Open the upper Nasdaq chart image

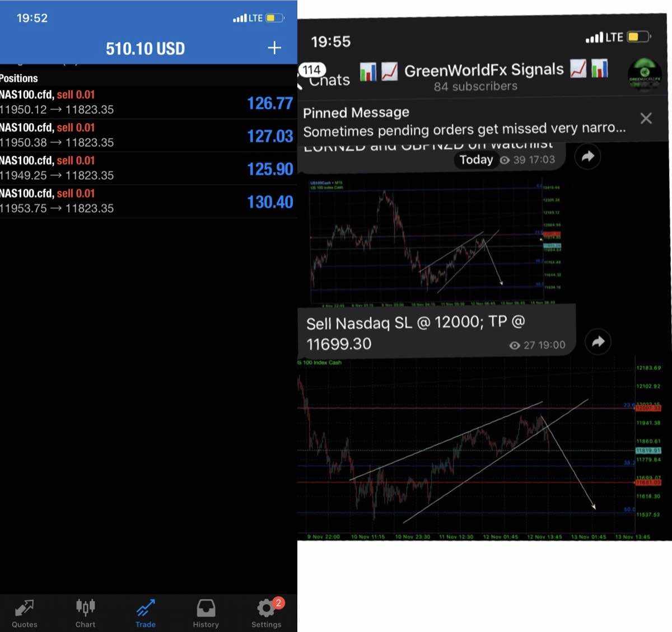click(436, 242)
